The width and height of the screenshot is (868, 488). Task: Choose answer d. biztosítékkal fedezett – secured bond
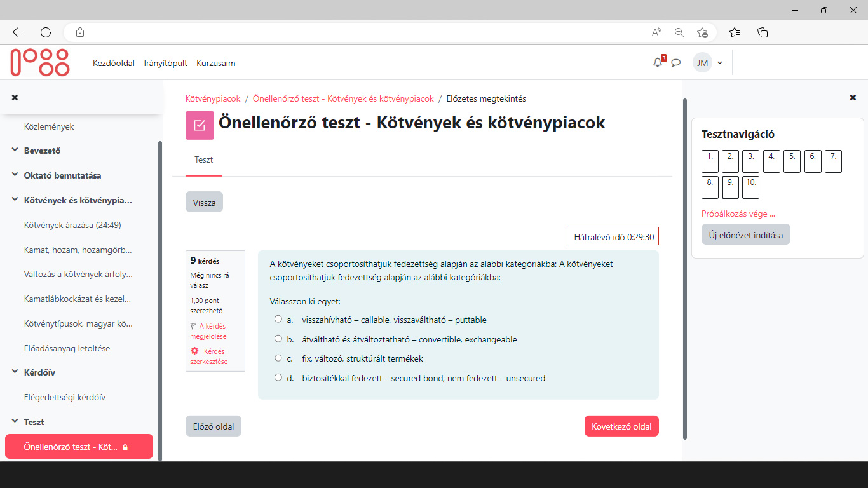(278, 377)
